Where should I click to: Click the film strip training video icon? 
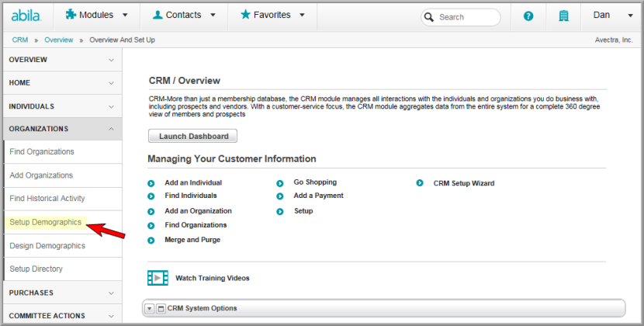[158, 278]
